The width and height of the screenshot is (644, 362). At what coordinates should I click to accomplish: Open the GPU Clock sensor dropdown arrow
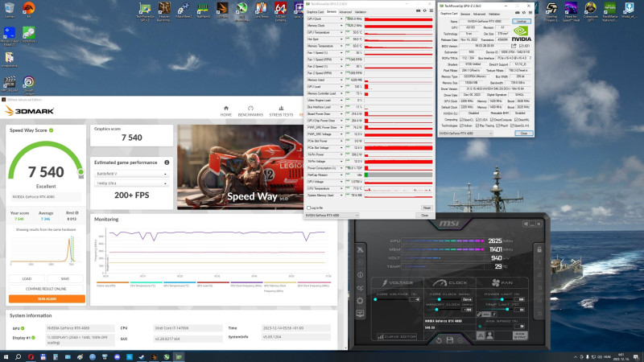[341, 19]
